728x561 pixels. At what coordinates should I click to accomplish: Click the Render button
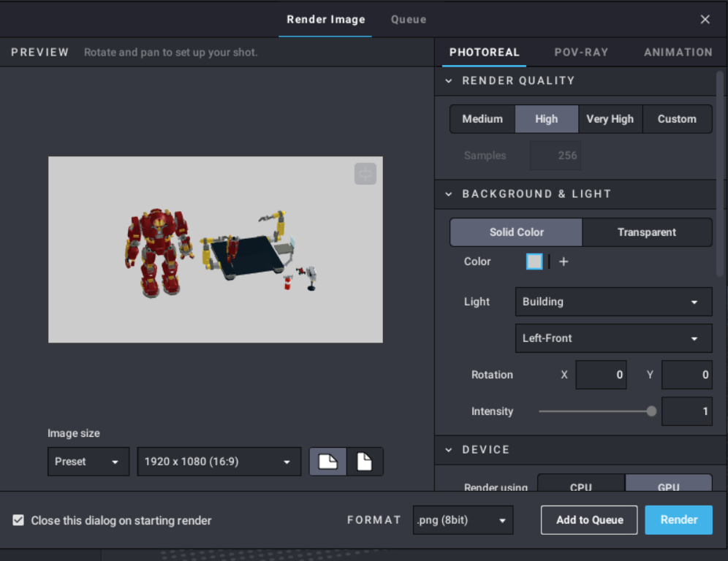coord(679,520)
